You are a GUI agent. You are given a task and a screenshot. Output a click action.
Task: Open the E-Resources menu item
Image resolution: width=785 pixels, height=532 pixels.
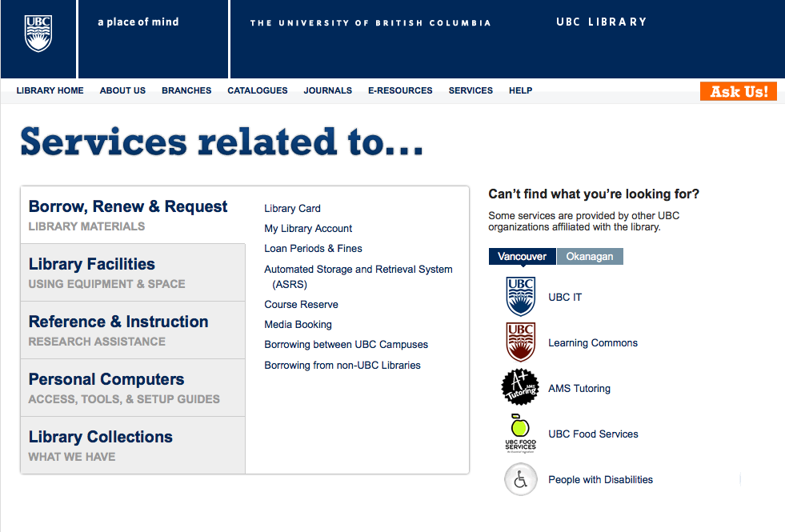[400, 90]
